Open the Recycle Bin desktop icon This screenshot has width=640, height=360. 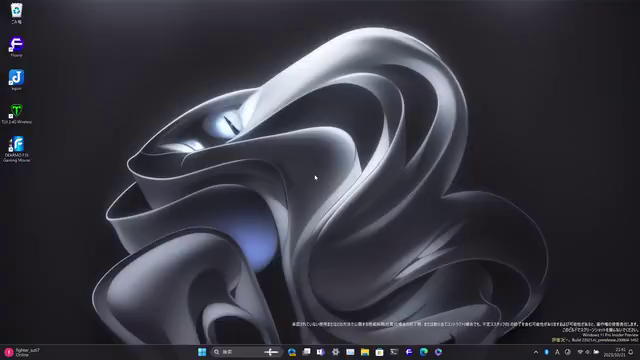(16, 13)
